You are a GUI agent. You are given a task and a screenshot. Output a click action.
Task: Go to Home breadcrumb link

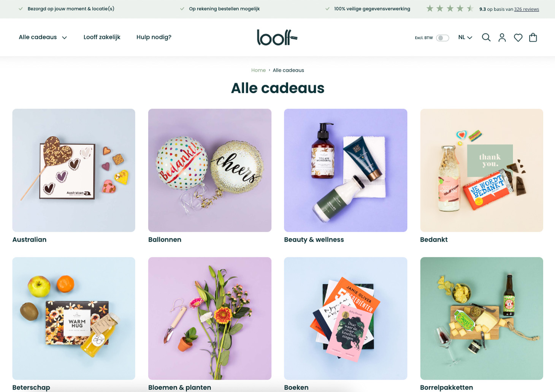258,70
